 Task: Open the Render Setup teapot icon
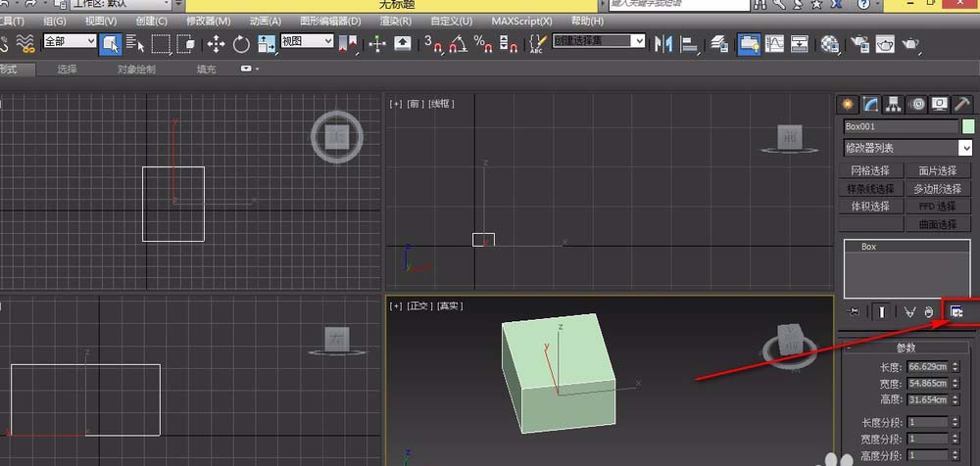pyautogui.click(x=859, y=43)
